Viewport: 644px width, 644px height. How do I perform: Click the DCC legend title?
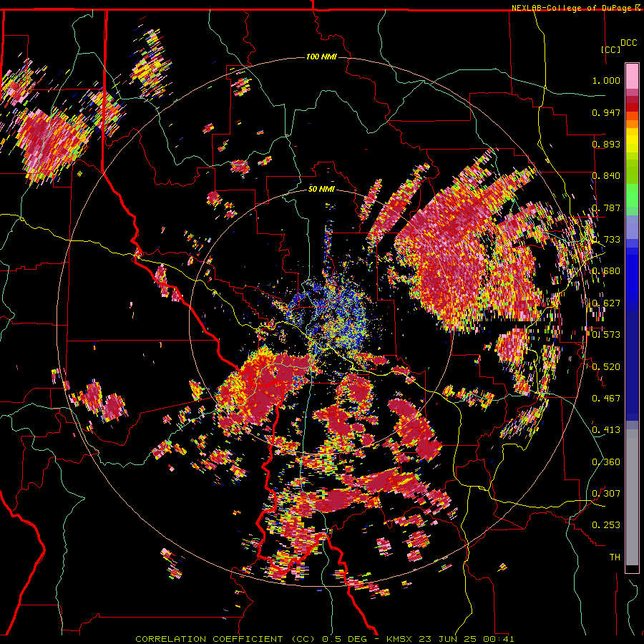tap(628, 43)
